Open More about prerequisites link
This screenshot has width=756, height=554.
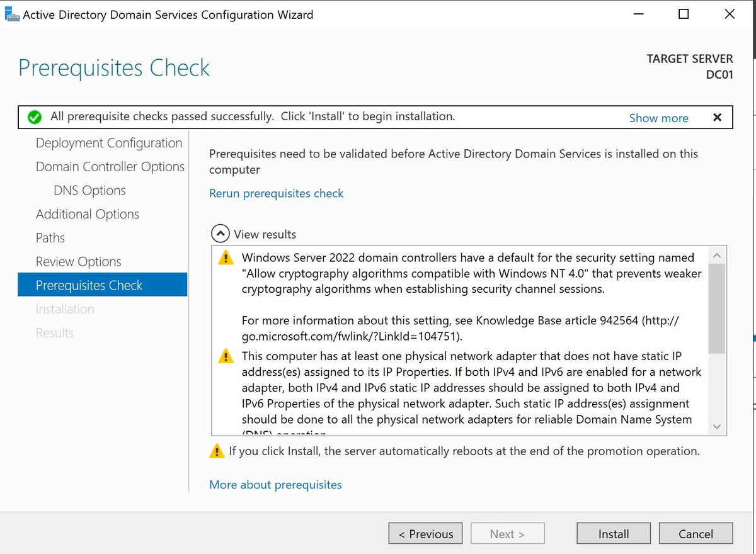tap(275, 484)
